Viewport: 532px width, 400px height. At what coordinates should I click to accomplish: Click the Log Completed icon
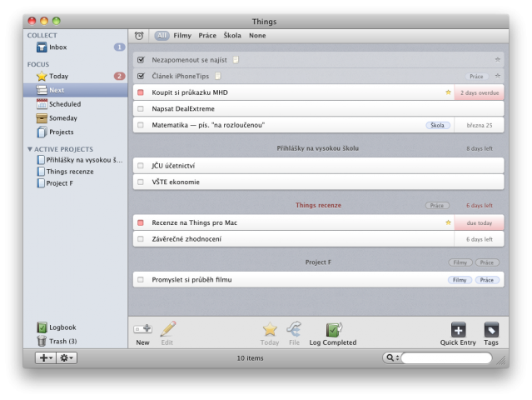click(x=334, y=329)
